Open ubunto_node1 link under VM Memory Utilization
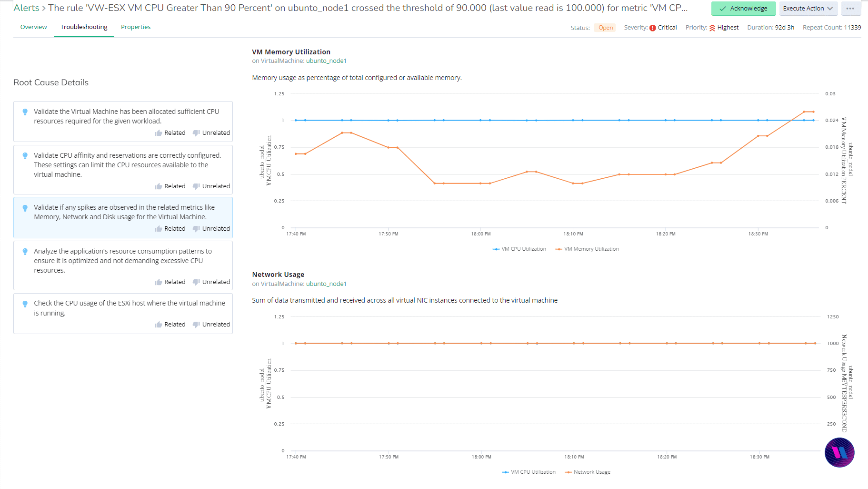This screenshot has width=868, height=489. coord(326,61)
